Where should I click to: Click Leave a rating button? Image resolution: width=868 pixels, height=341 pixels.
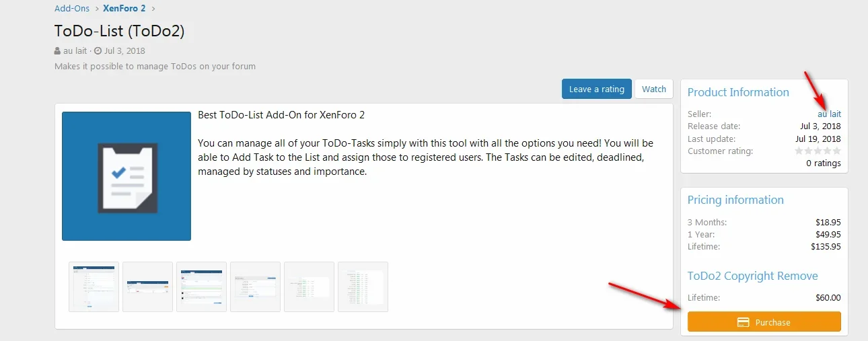point(597,89)
